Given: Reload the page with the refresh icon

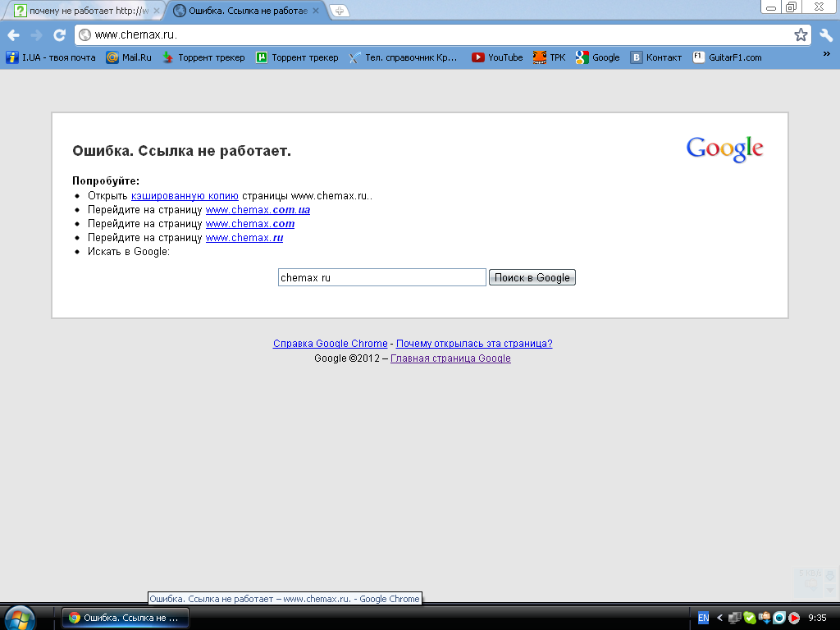Looking at the screenshot, I should coord(59,35).
